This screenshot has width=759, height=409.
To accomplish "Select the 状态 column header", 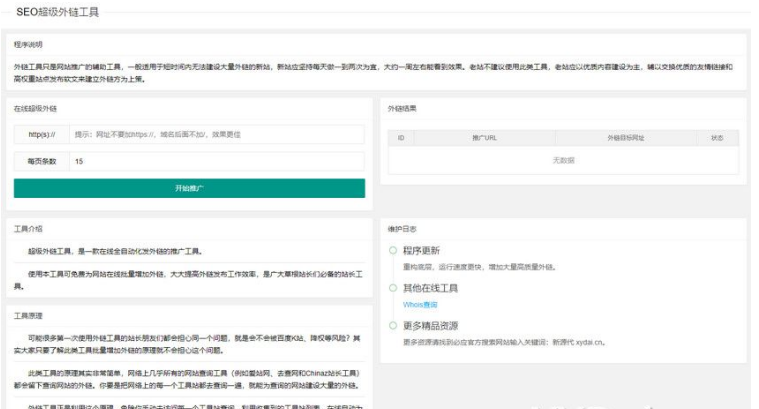I will pos(717,138).
